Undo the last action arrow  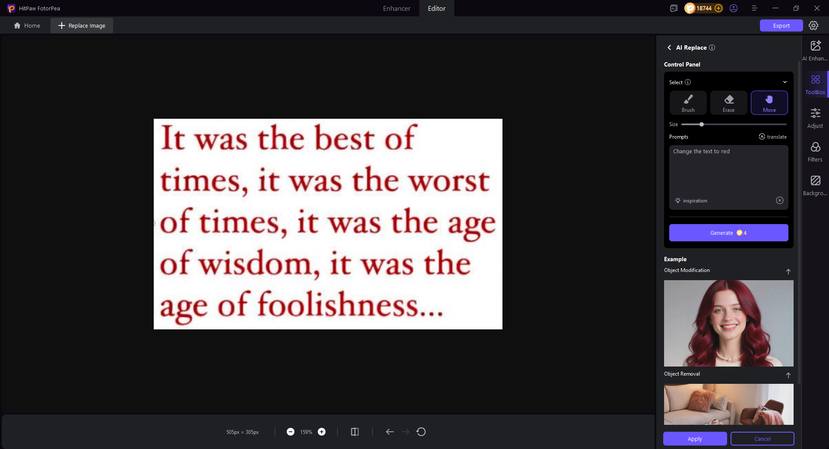(x=390, y=432)
